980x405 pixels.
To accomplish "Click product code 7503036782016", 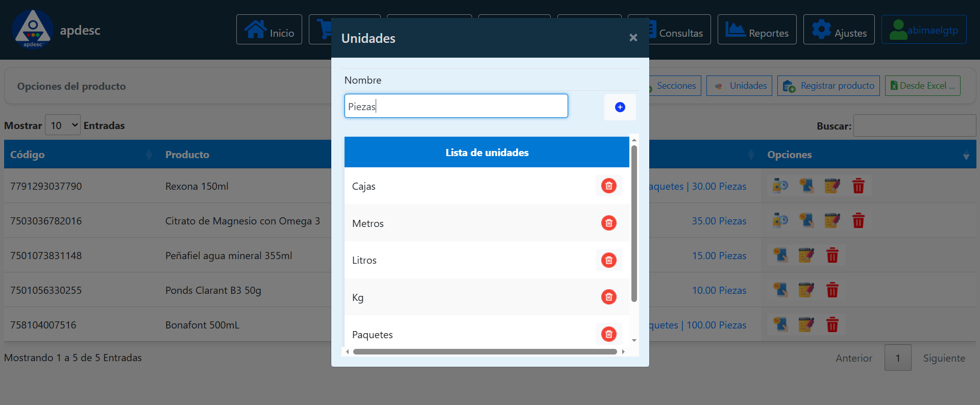I will (x=46, y=221).
